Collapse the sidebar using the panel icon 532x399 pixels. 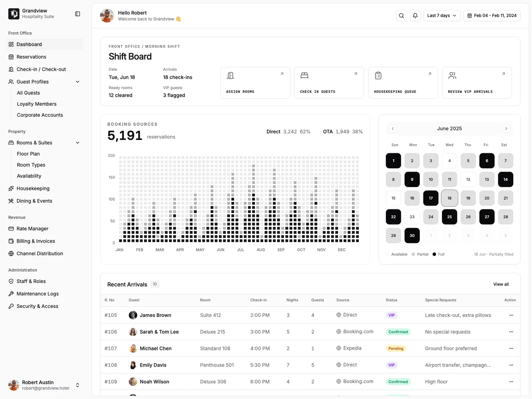tap(77, 14)
